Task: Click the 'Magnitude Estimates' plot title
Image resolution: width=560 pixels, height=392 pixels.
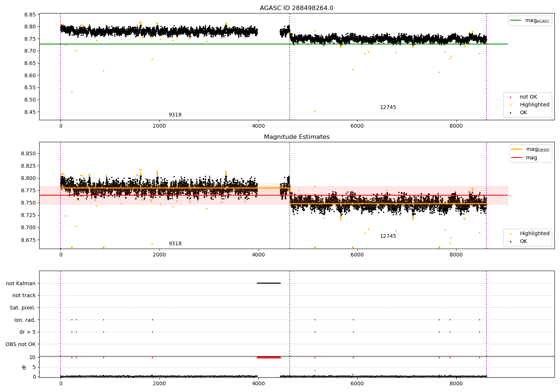Action: point(296,137)
